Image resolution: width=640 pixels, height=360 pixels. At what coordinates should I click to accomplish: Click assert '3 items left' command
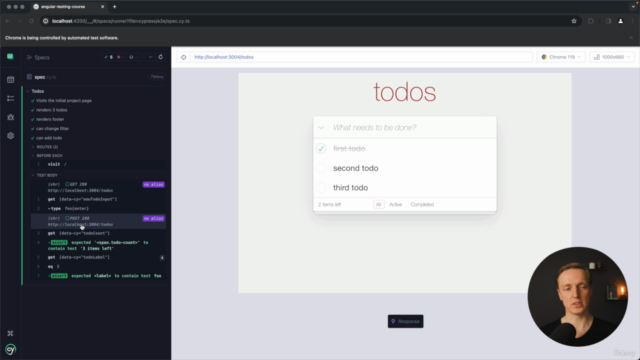tap(98, 245)
